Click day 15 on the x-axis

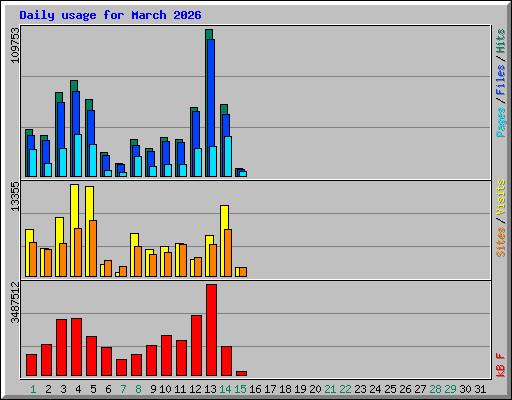coord(240,389)
